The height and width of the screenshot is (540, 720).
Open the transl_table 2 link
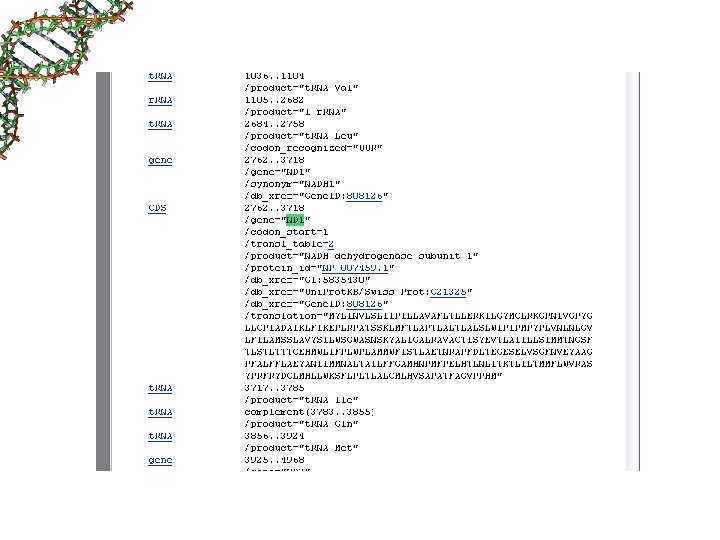click(331, 244)
